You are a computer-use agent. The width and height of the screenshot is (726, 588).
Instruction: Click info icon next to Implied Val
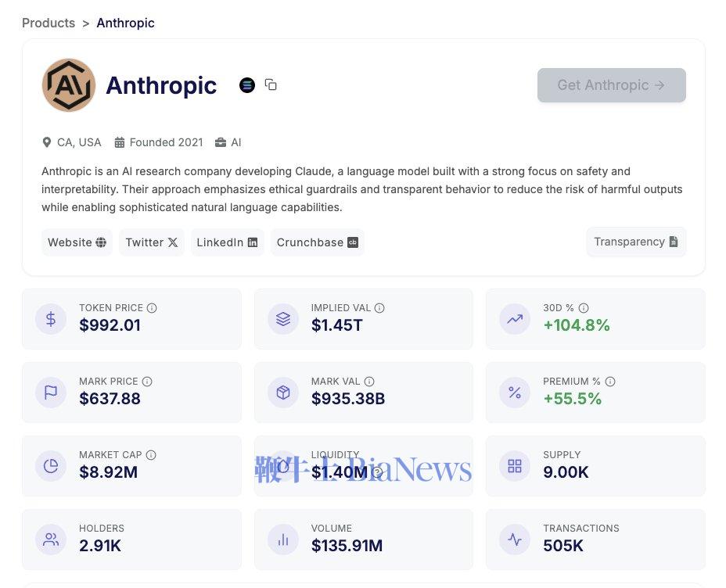(x=379, y=308)
